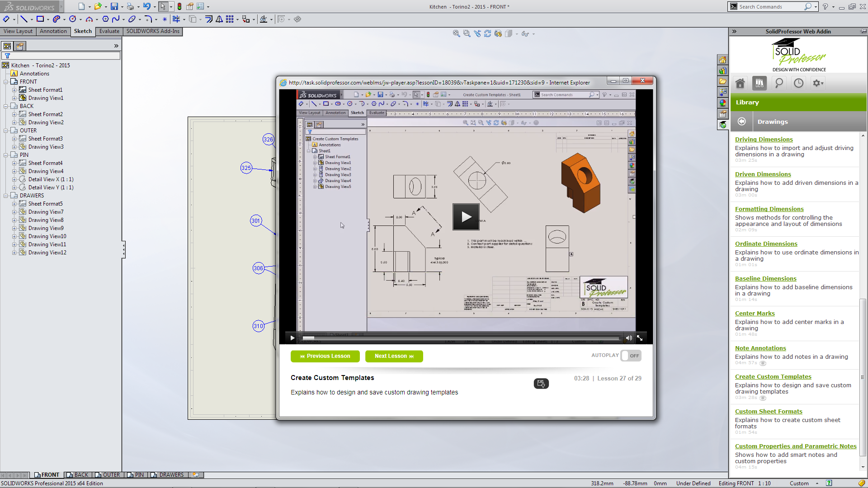The width and height of the screenshot is (868, 488).
Task: Click the Smart Dimension tool icon
Action: click(6, 19)
